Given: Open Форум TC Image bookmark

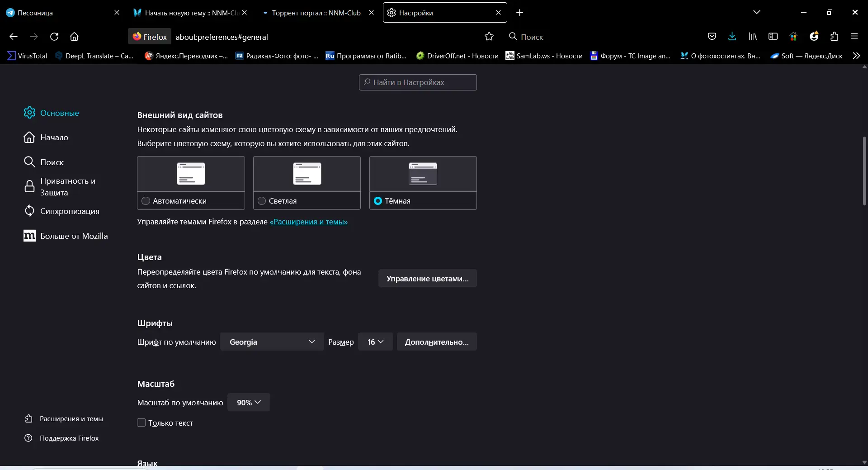Looking at the screenshot, I should tap(630, 56).
